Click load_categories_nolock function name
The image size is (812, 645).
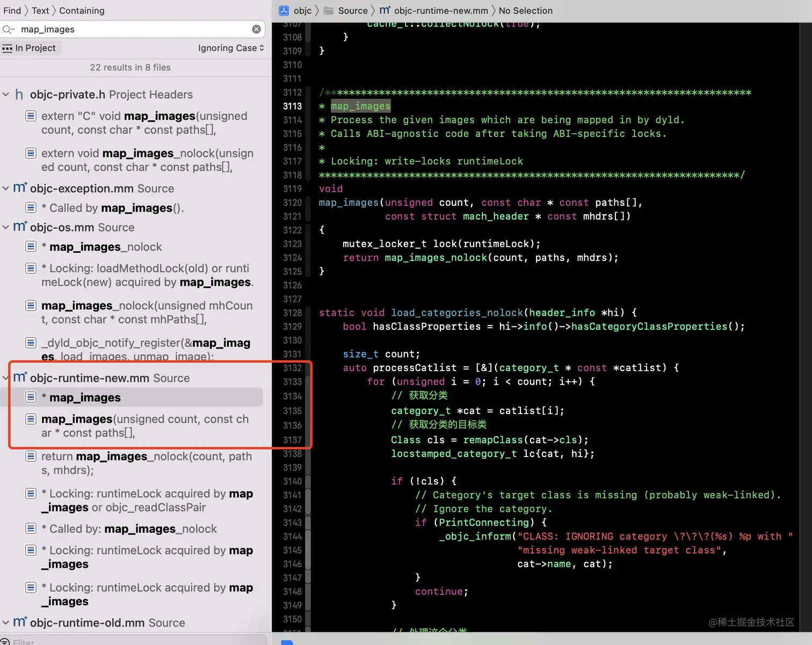(x=456, y=313)
